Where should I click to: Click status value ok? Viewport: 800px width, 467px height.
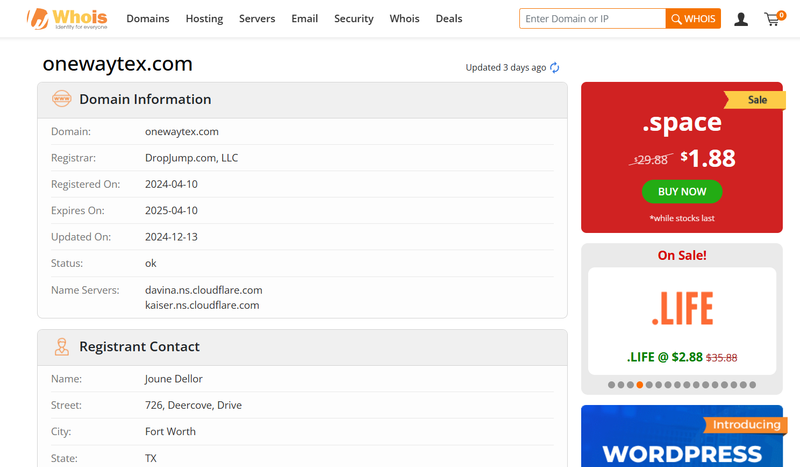point(151,263)
